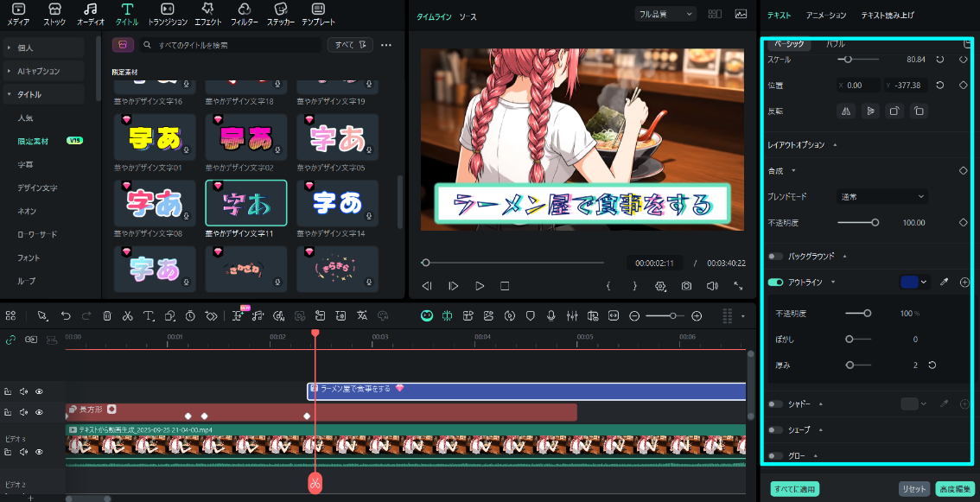Click the audio mixer icon above the timeline

[571, 315]
